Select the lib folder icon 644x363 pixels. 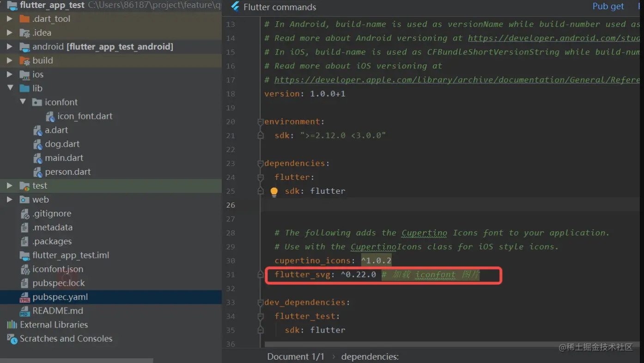pyautogui.click(x=25, y=88)
